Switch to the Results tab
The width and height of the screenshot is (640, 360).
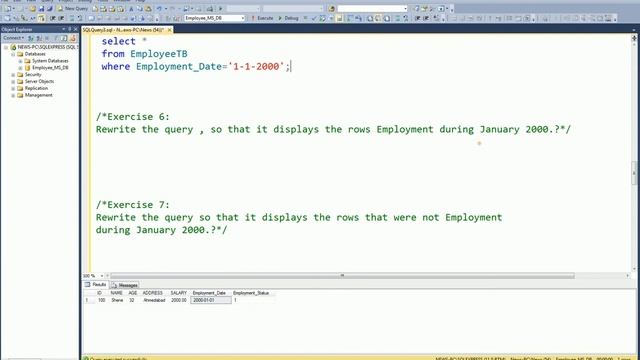point(96,284)
